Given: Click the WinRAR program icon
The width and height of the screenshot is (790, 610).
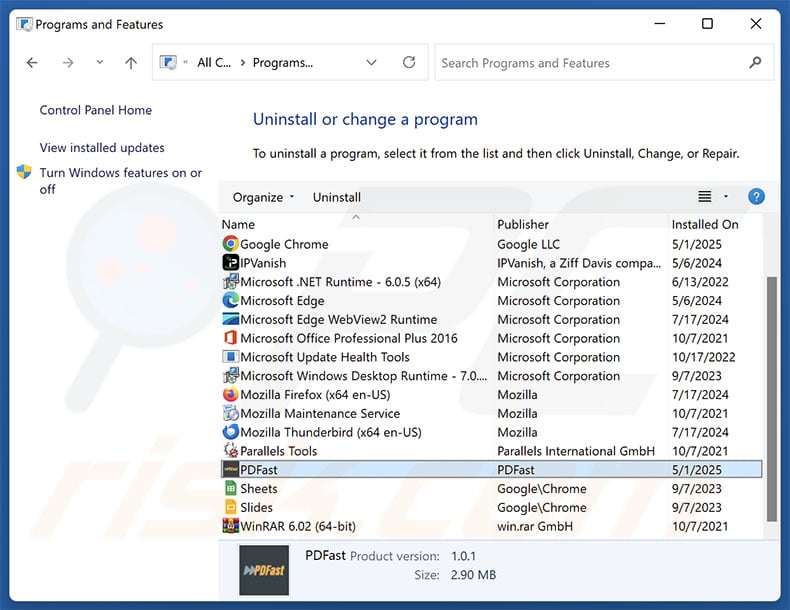Looking at the screenshot, I should coord(230,526).
